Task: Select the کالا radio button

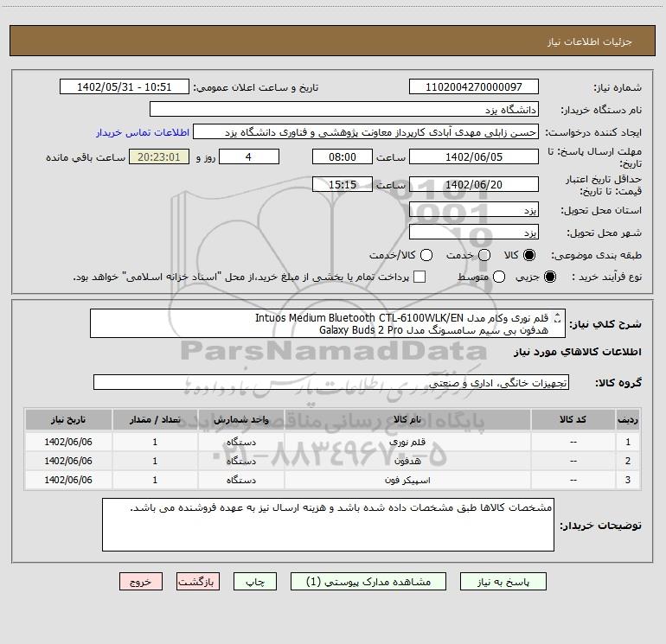Action: (529, 255)
